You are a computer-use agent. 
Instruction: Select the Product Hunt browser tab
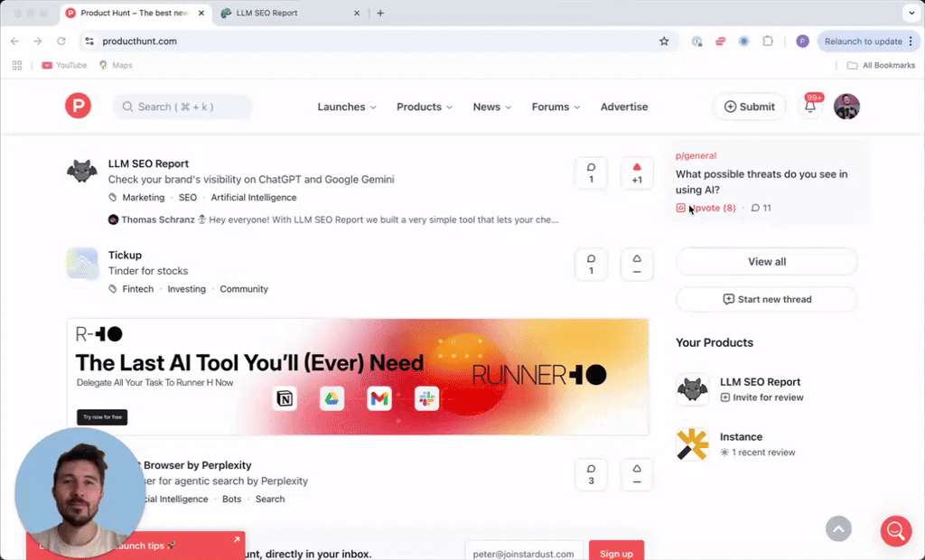click(x=135, y=13)
